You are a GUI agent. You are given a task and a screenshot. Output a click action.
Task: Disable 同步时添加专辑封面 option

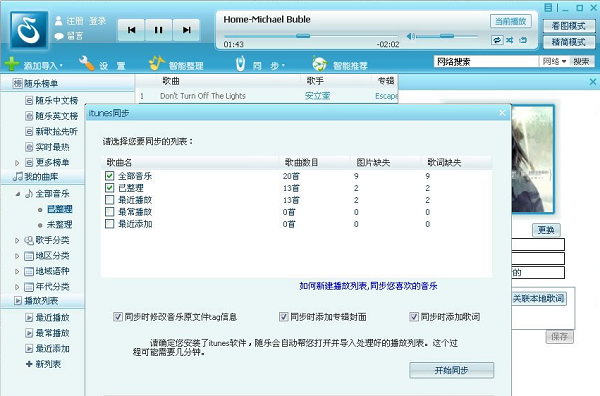(x=284, y=317)
